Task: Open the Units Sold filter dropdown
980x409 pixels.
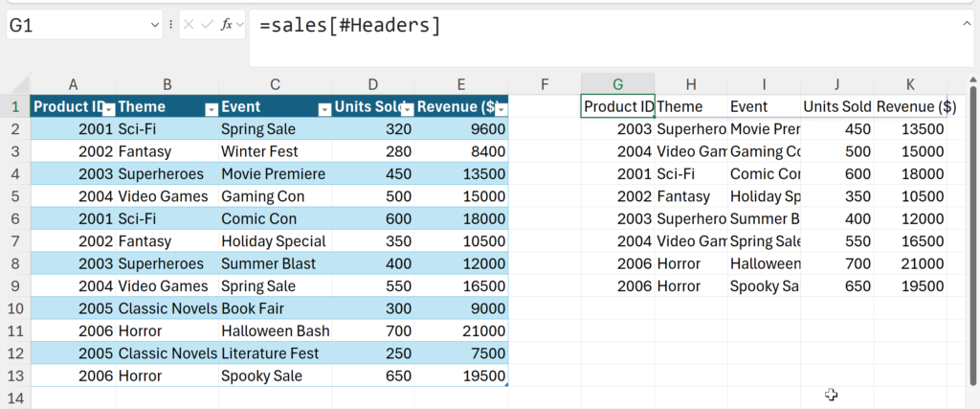Action: [x=407, y=108]
